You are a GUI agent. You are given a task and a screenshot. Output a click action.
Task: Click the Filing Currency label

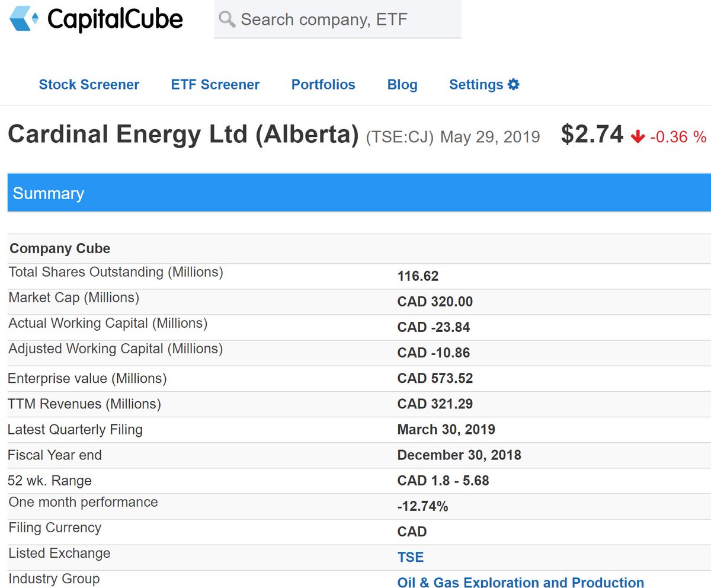55,528
